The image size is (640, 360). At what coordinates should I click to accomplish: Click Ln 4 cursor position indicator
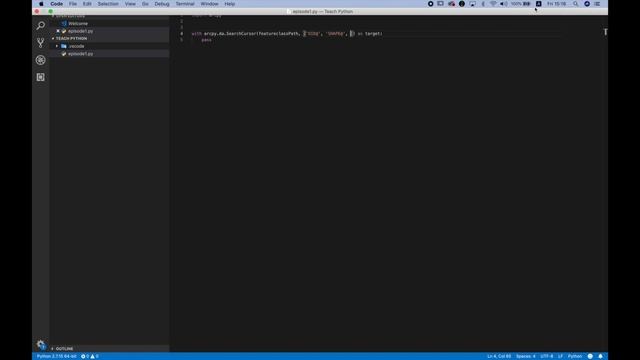(x=499, y=356)
